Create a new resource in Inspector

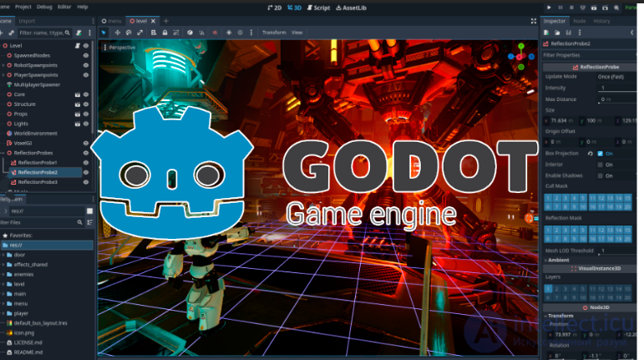coord(546,33)
